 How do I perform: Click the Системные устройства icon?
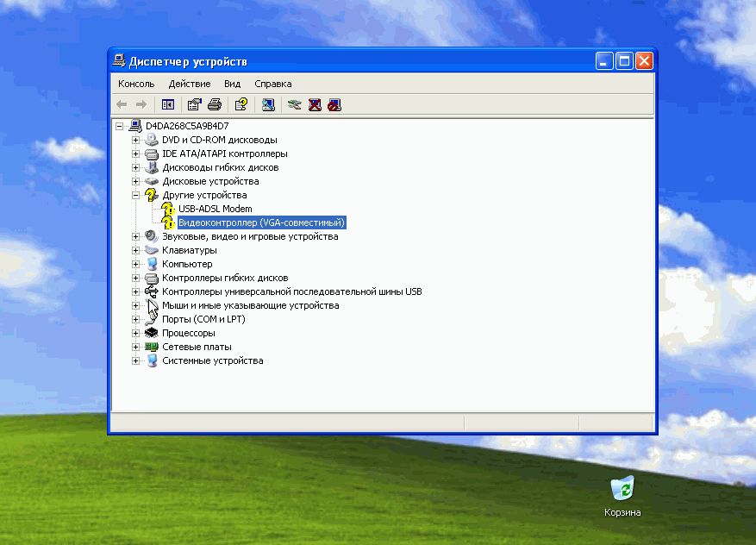point(152,360)
